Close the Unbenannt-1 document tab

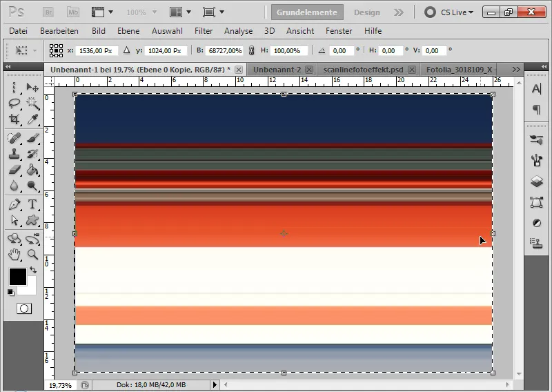tap(238, 70)
